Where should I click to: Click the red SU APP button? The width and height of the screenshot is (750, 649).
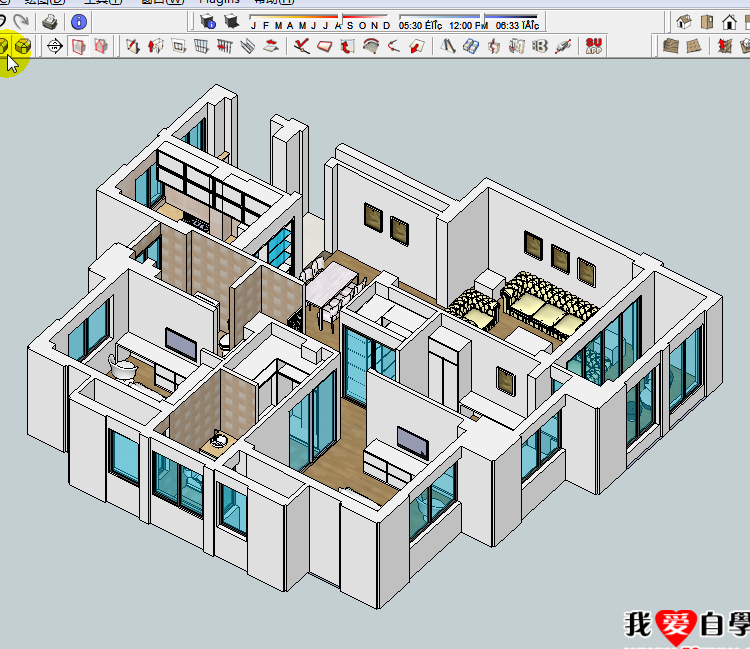tap(594, 46)
